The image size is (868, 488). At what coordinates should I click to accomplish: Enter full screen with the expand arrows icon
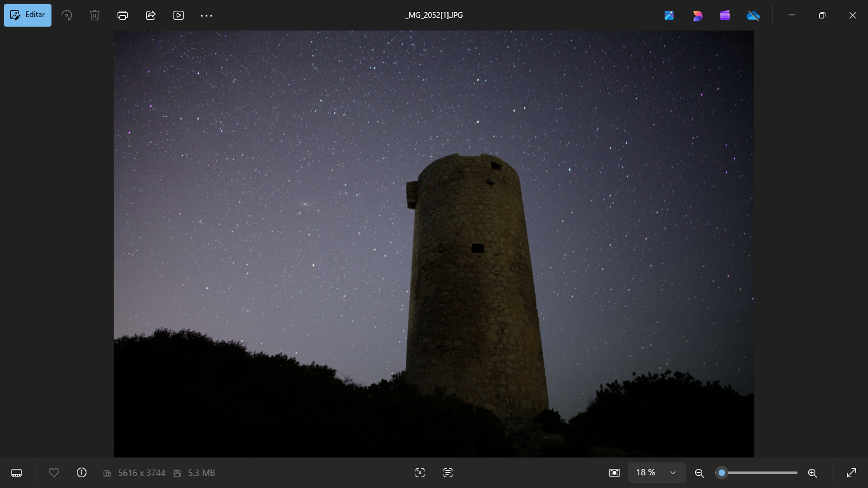(851, 473)
